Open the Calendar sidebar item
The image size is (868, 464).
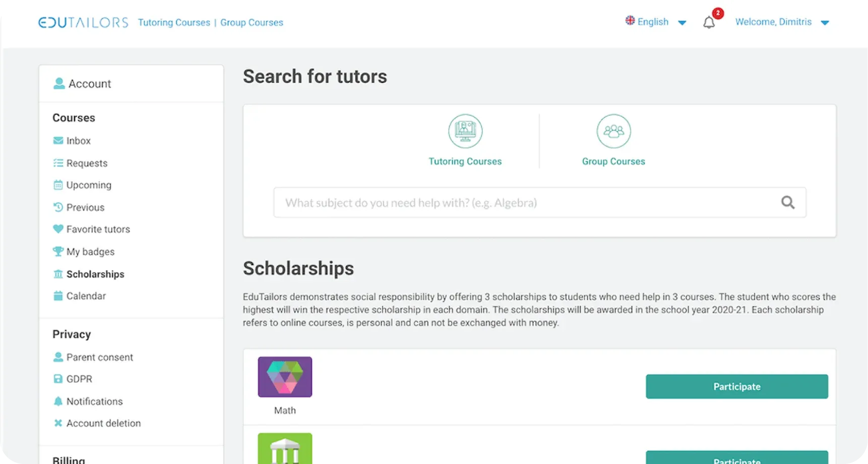86,296
